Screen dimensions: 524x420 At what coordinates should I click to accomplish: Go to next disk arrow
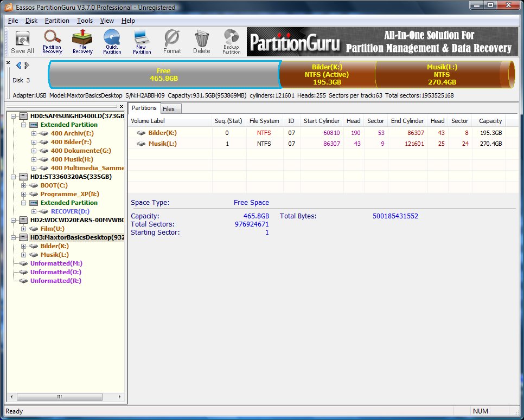point(27,66)
